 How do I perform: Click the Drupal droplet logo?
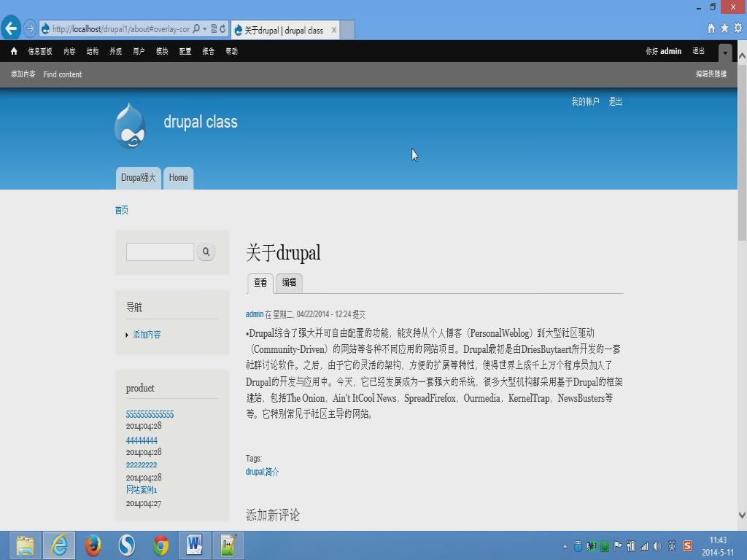click(x=130, y=126)
